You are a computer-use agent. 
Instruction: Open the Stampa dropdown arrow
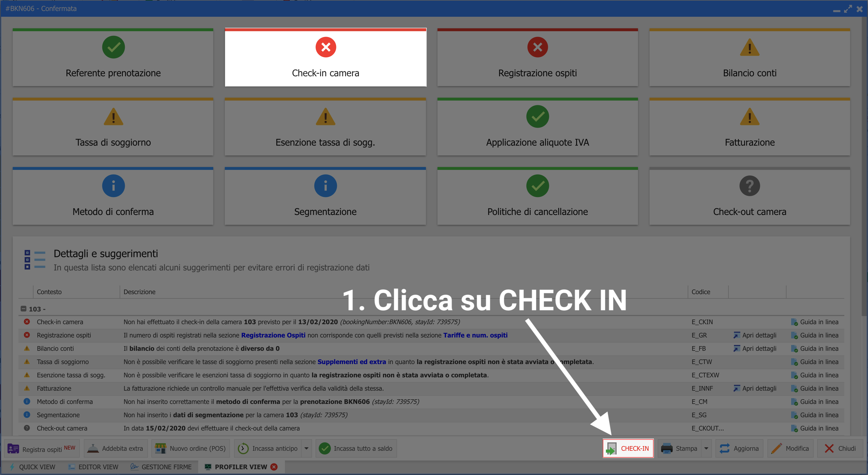706,448
